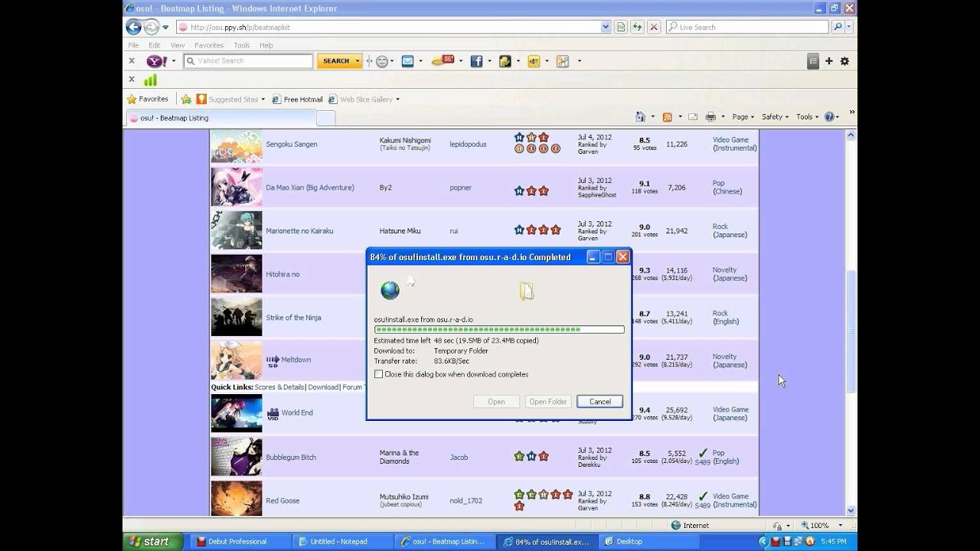Check 'Close this dialog box when download completes'
Screen dimensions: 980x551
tap(378, 374)
